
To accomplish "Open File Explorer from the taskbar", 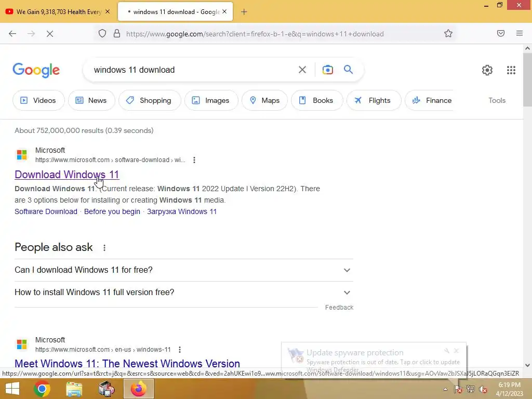I will click(74, 389).
